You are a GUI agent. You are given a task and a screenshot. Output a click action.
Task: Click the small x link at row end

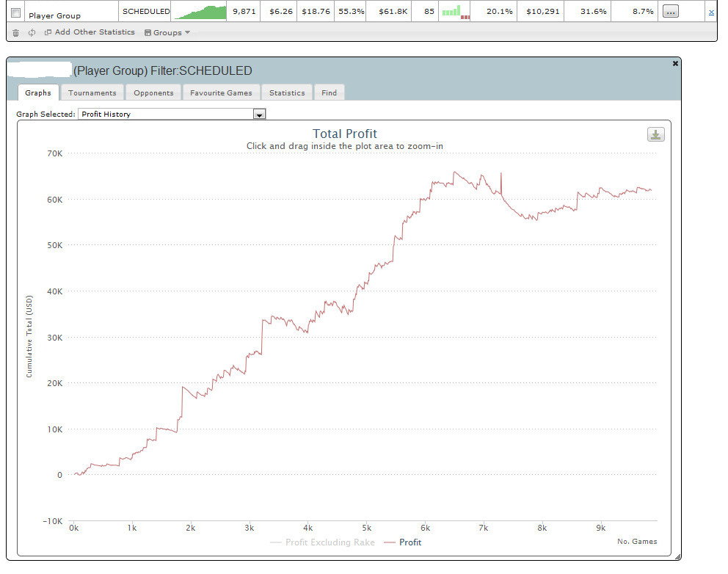pos(710,12)
